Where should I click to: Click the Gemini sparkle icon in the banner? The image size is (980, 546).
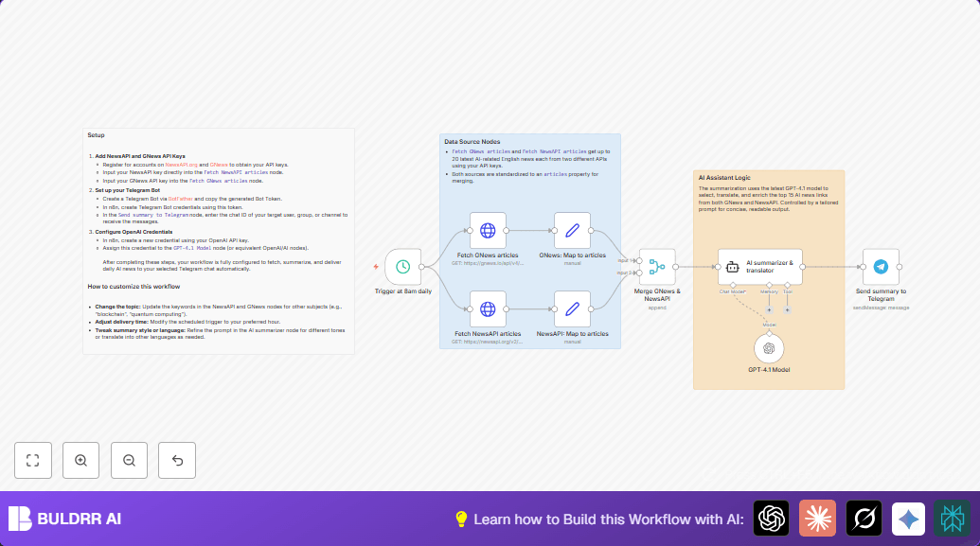[908, 519]
